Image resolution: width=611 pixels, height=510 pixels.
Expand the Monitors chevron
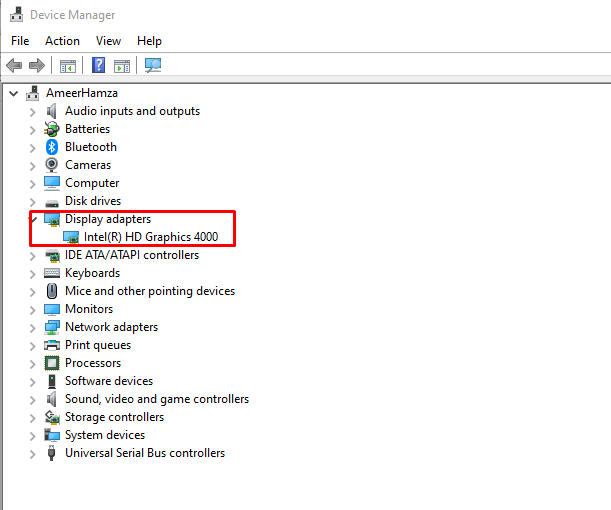[33, 310]
